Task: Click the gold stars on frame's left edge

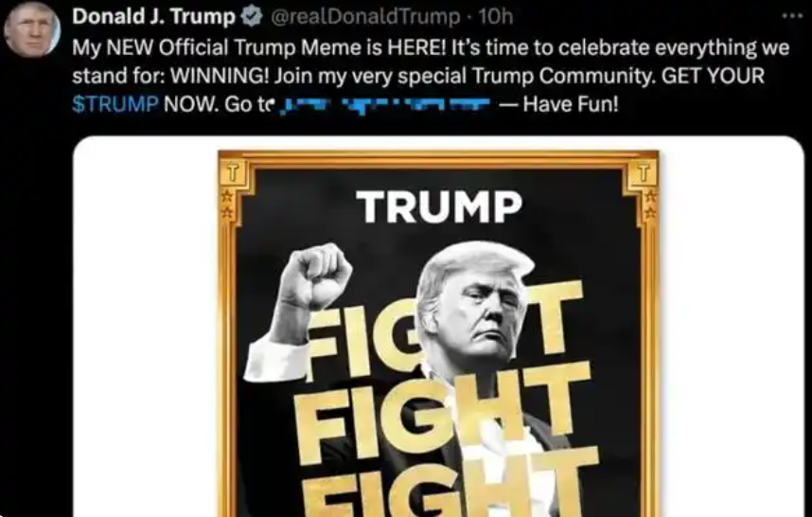Action: (x=227, y=204)
